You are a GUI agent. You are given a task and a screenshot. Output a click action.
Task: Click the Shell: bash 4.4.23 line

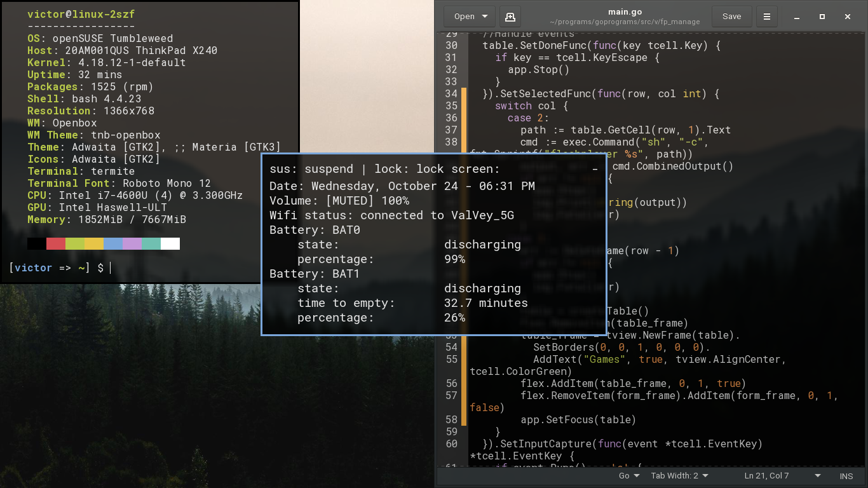tap(85, 98)
